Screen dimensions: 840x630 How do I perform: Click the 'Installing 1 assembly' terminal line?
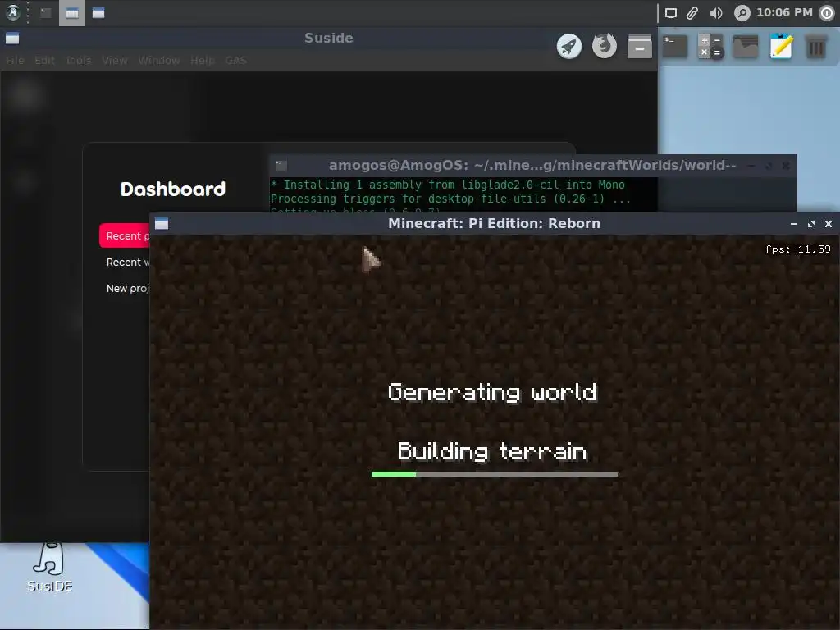pyautogui.click(x=448, y=185)
